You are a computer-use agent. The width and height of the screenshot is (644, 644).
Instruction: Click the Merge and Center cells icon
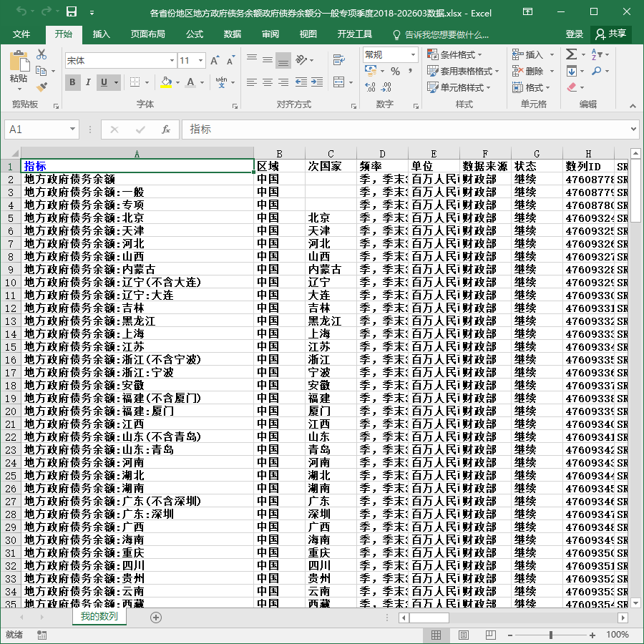tap(339, 82)
